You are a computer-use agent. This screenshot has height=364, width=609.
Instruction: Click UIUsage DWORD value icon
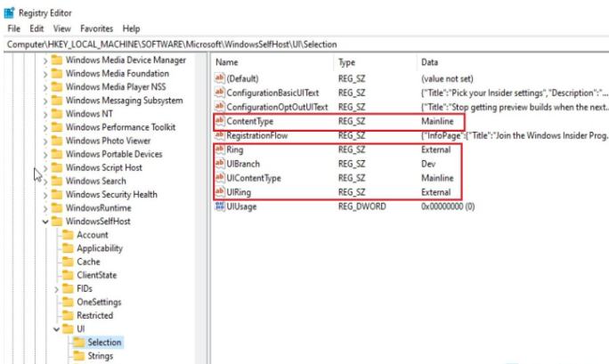click(219, 206)
